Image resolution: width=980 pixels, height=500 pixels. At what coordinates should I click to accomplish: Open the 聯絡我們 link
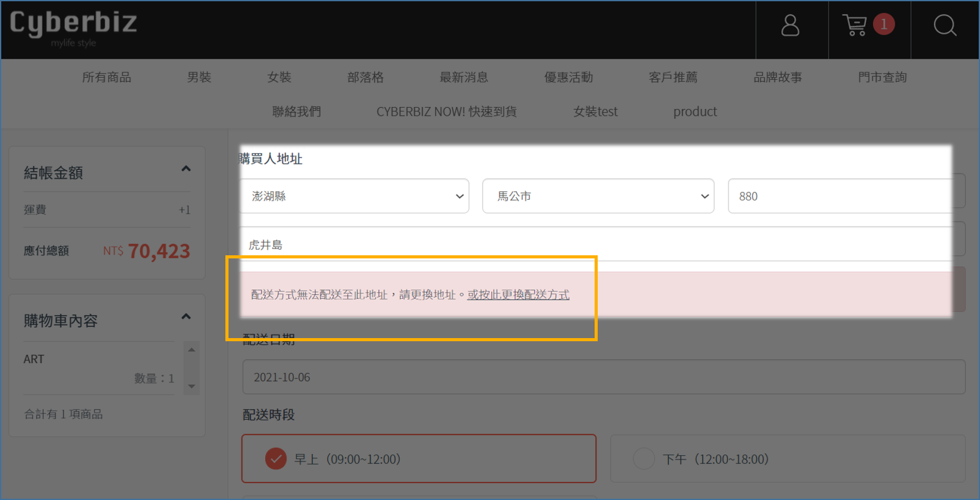coord(296,111)
